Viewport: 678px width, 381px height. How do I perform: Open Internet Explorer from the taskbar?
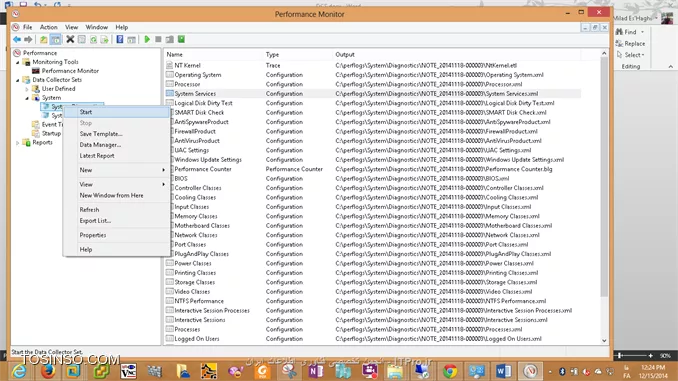pyautogui.click(x=19, y=371)
